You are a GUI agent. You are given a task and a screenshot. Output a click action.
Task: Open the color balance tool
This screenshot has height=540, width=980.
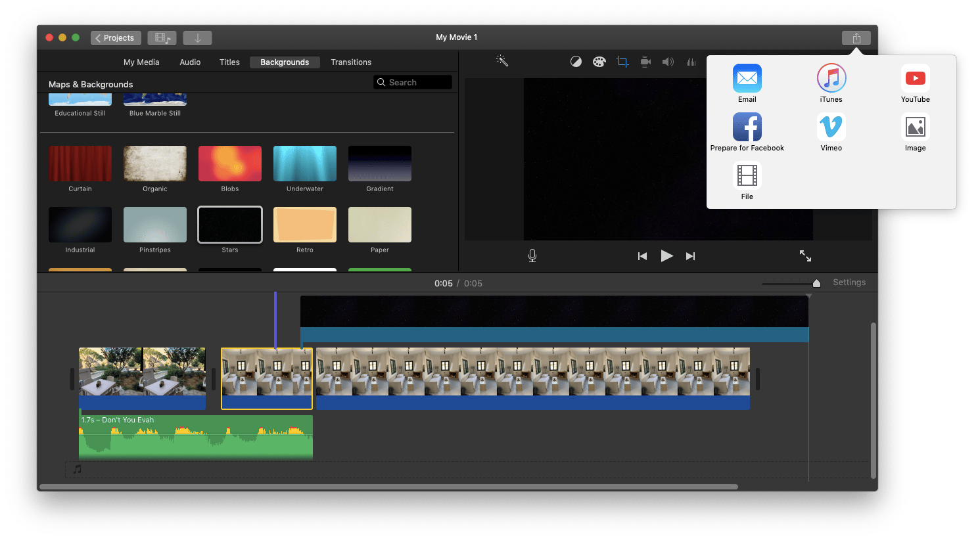tap(576, 62)
